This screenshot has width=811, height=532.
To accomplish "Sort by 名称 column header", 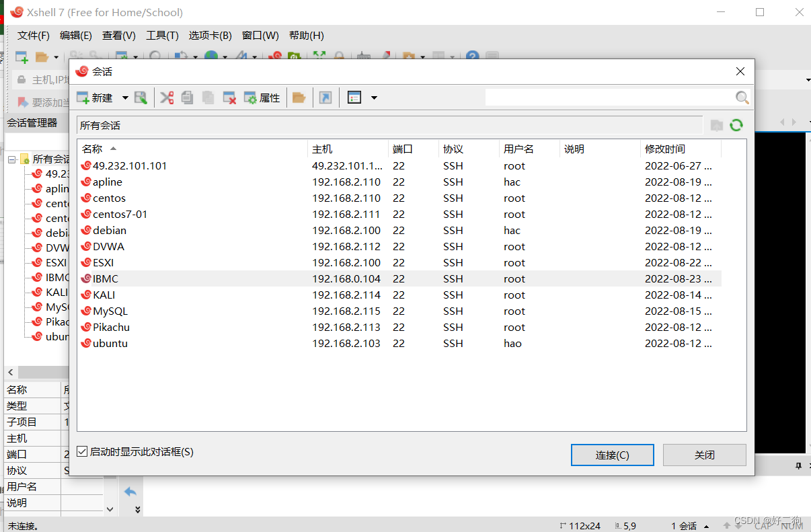I will [x=192, y=149].
